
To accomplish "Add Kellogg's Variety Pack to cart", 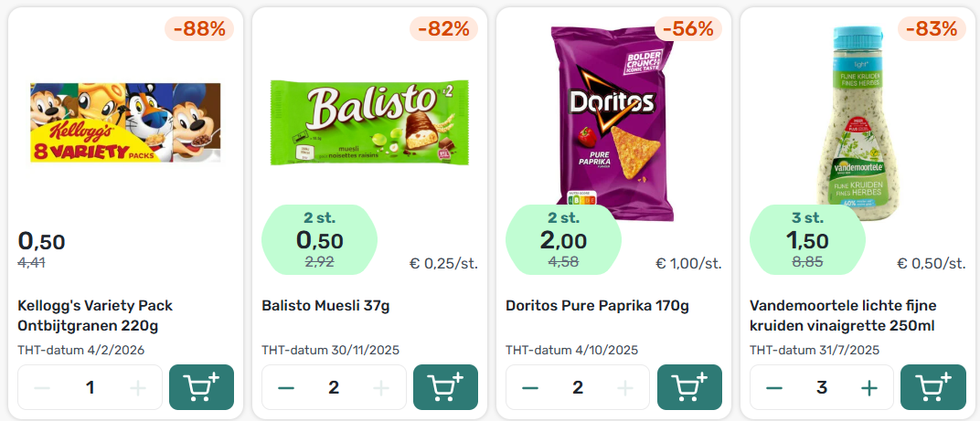I will point(201,387).
